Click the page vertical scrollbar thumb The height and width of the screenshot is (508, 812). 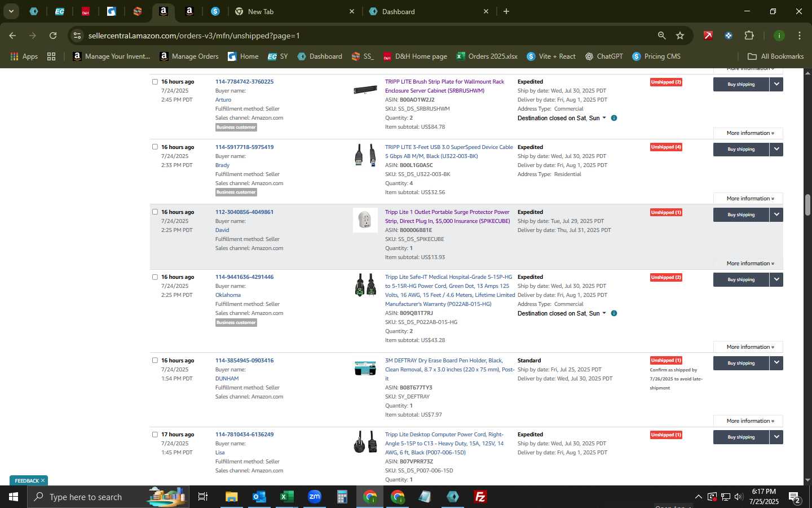(x=807, y=205)
